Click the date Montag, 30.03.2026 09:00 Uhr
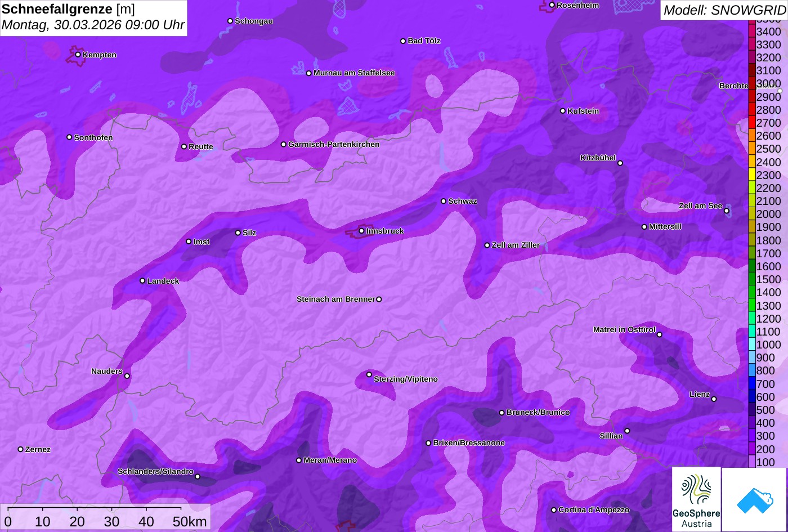This screenshot has width=788, height=532. point(93,25)
